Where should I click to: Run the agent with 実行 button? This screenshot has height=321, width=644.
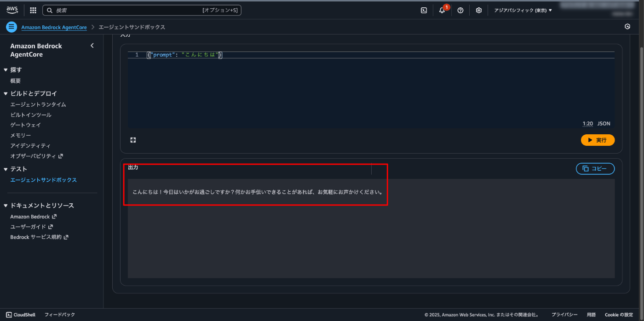coord(598,140)
